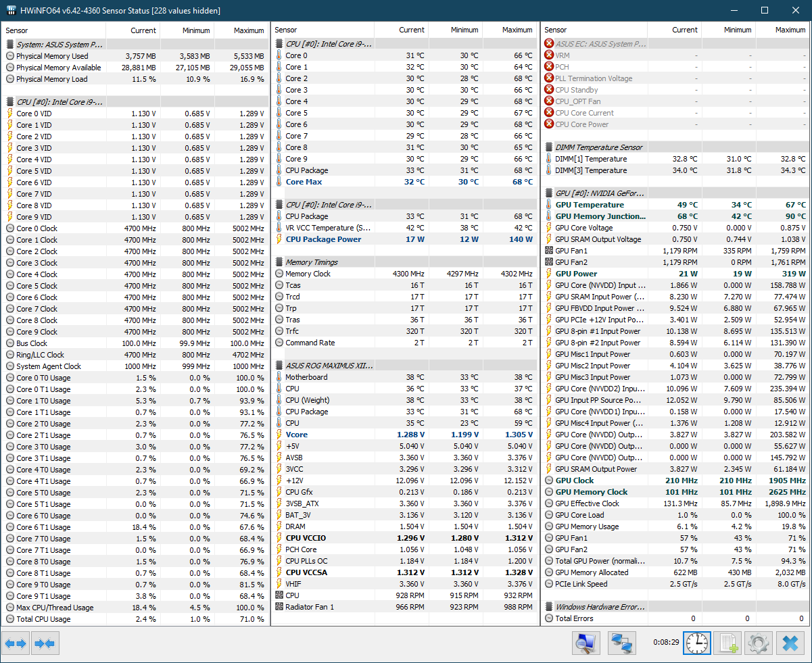
Task: Select the ASUS EC: ASUS System group header
Action: [675, 44]
